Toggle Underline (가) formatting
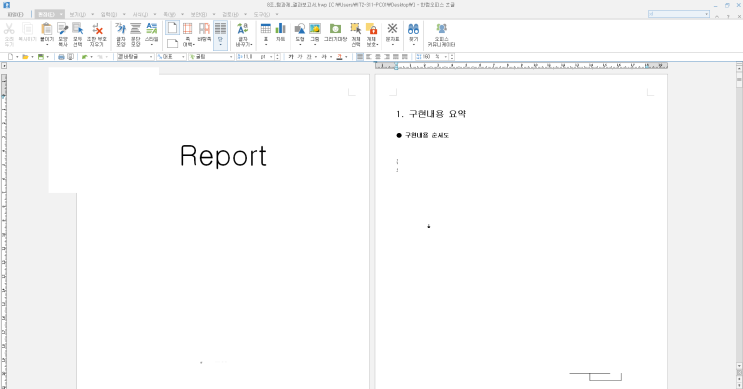 pyautogui.click(x=308, y=57)
